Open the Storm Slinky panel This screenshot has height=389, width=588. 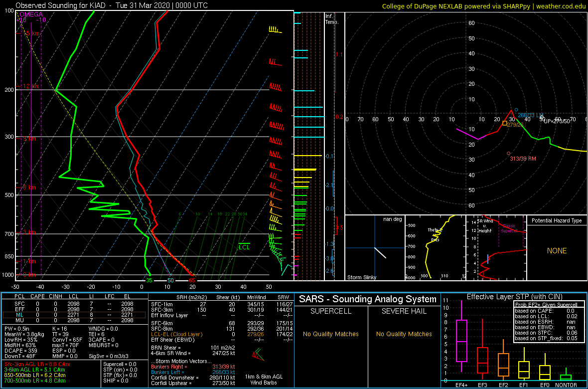coord(375,248)
